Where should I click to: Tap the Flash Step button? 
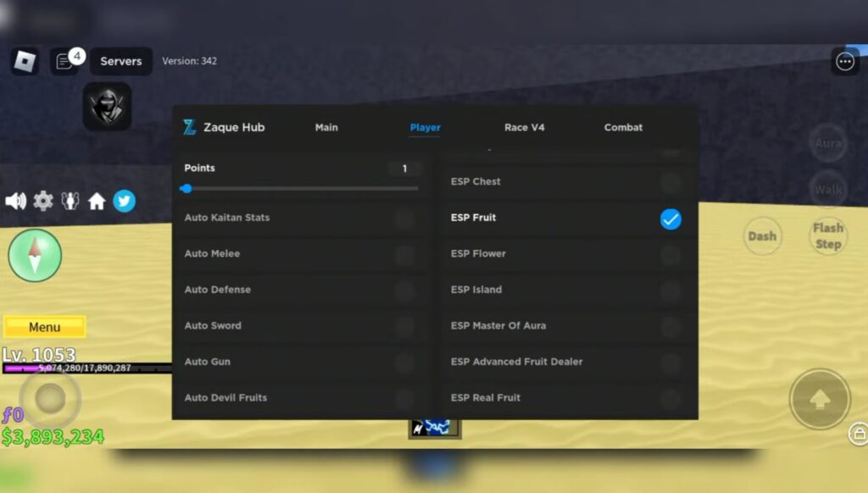pyautogui.click(x=828, y=236)
